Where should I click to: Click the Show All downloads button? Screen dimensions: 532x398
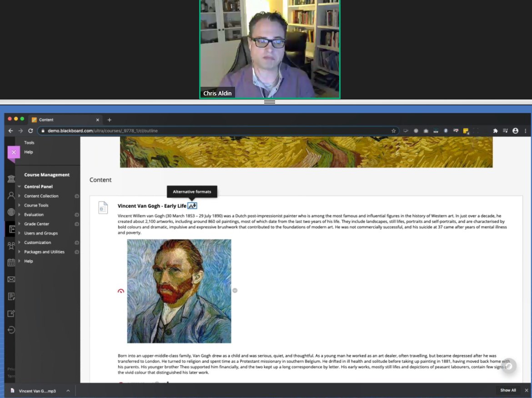(x=508, y=390)
